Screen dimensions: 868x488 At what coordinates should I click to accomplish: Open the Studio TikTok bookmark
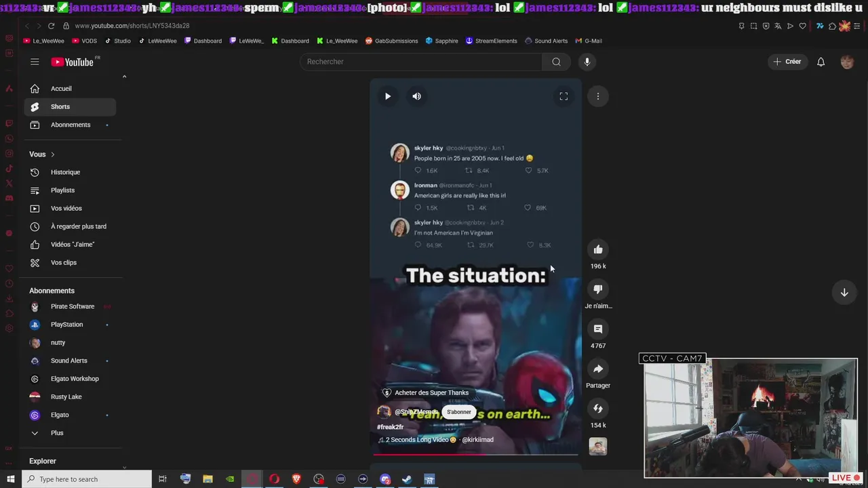(x=118, y=41)
